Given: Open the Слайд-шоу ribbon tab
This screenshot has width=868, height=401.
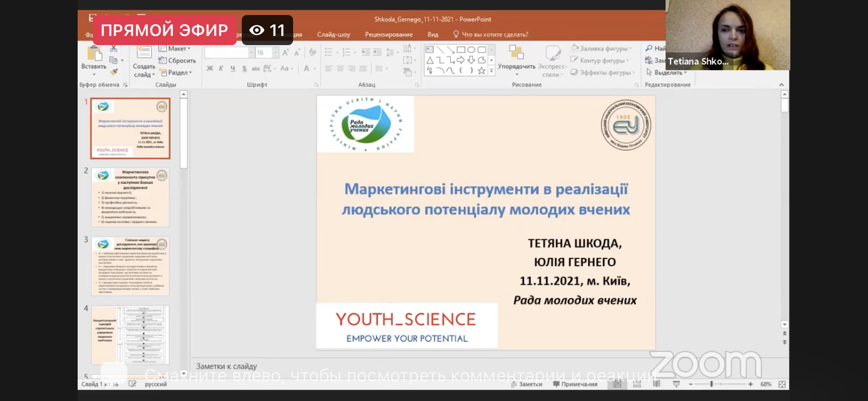Looking at the screenshot, I should pyautogui.click(x=333, y=35).
